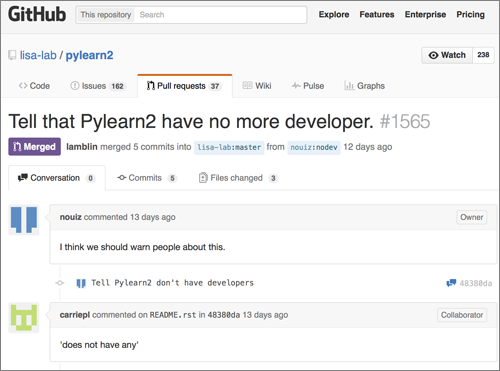Select the Conversation tab
This screenshot has width=500, height=371.
pyautogui.click(x=57, y=178)
